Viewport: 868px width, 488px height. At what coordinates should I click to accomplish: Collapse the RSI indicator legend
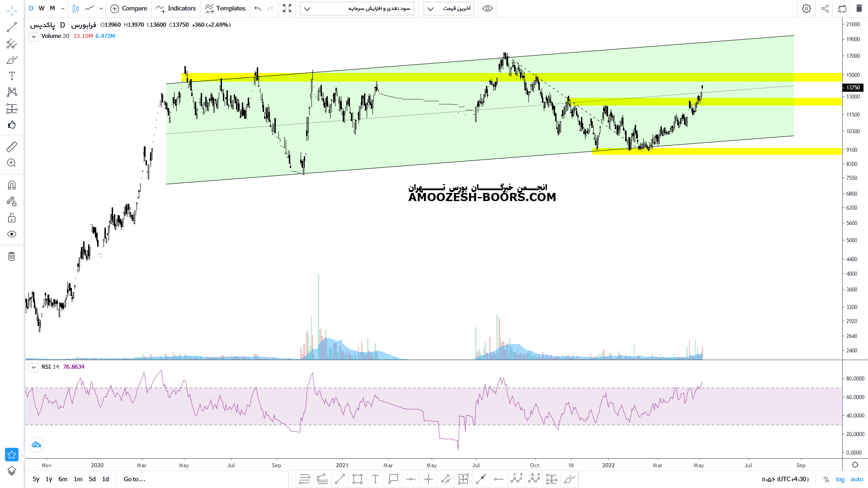(33, 367)
